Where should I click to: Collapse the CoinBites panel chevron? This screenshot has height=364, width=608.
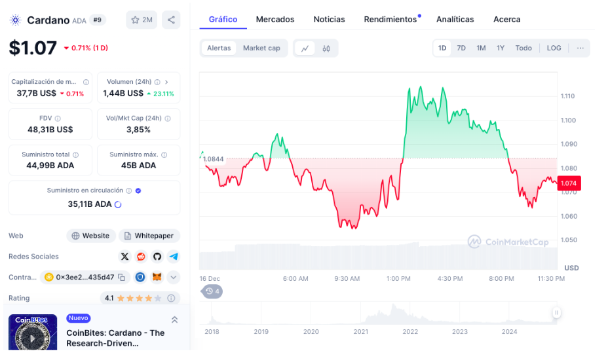[174, 319]
